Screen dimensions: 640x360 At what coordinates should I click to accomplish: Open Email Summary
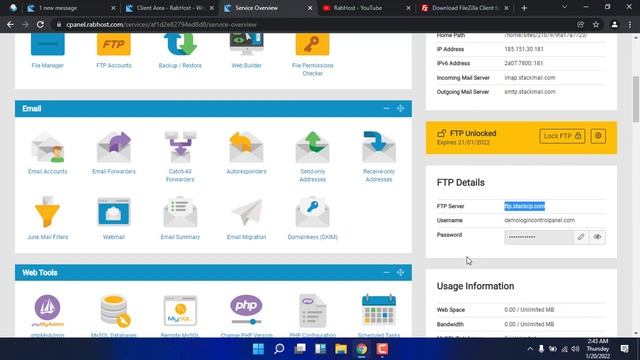click(180, 218)
